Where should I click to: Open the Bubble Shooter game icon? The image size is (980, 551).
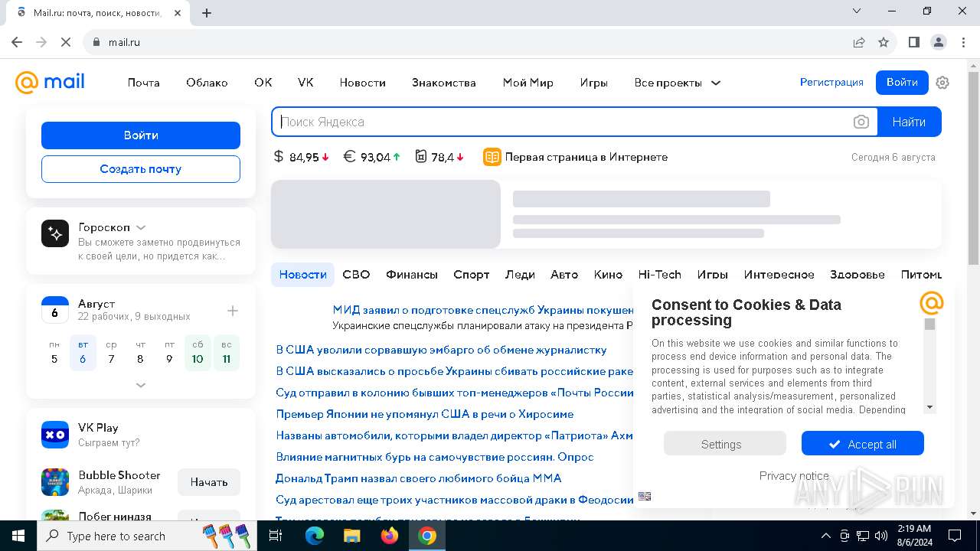pos(55,482)
